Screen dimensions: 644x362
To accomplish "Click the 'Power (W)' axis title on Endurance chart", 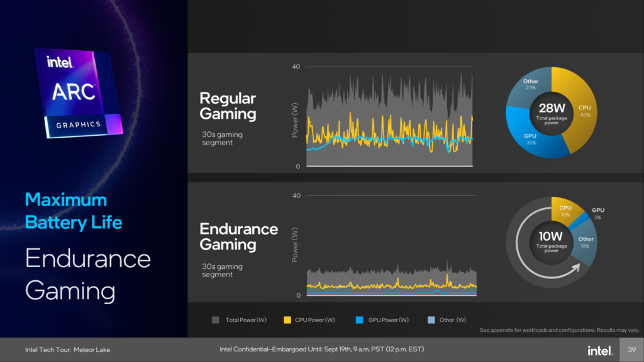I will coord(294,245).
